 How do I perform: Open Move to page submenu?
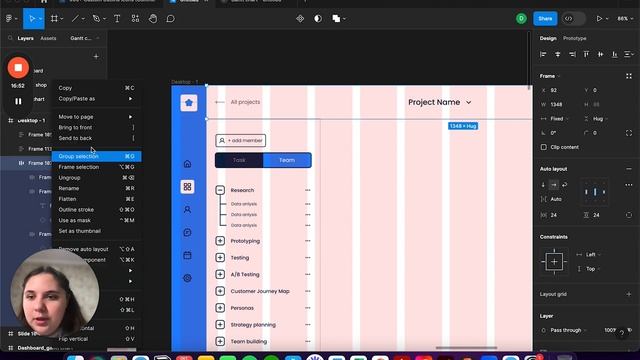[96, 117]
